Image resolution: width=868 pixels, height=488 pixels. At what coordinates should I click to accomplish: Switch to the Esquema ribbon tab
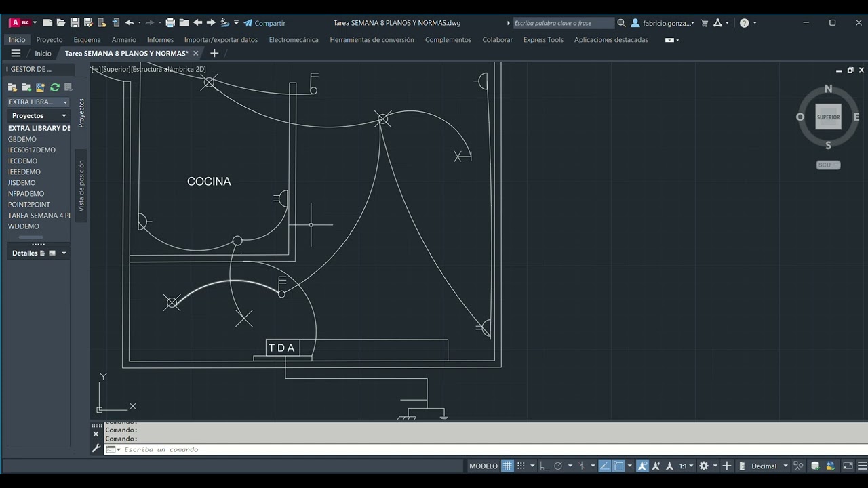coord(87,40)
